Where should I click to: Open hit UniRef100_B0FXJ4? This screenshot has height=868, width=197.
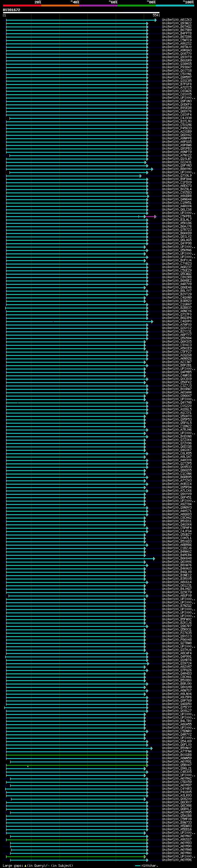coord(177,260)
